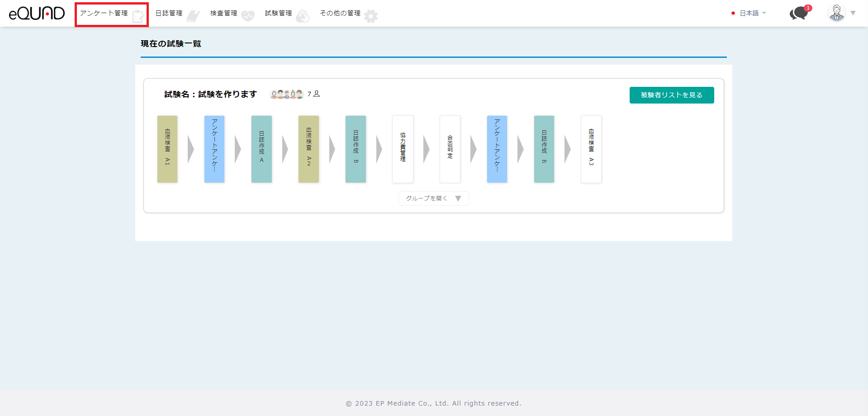Click the flask icon beside 試験管理
868x416 pixels.
pyautogui.click(x=303, y=16)
